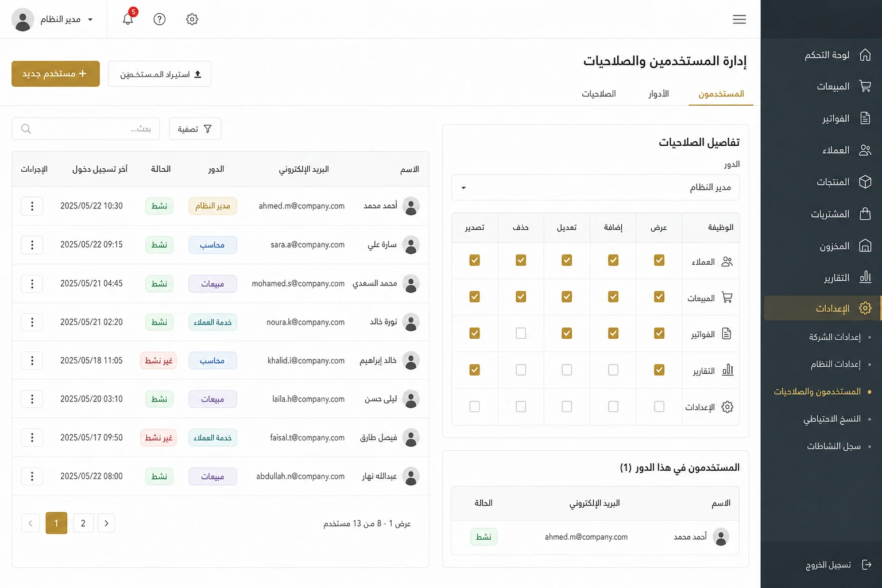Go to next page arrow in pagination
The width and height of the screenshot is (882, 588).
(x=106, y=523)
